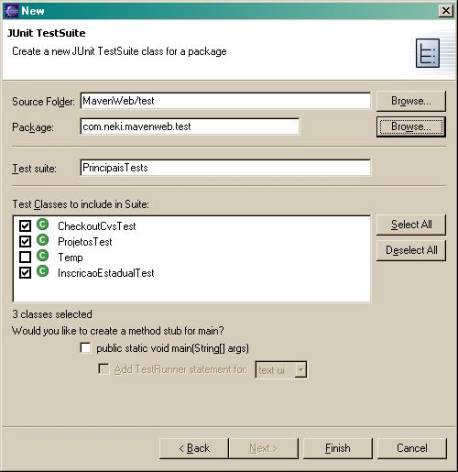Click into the Test suite name field
Screen dimensions: 458x472
225,168
